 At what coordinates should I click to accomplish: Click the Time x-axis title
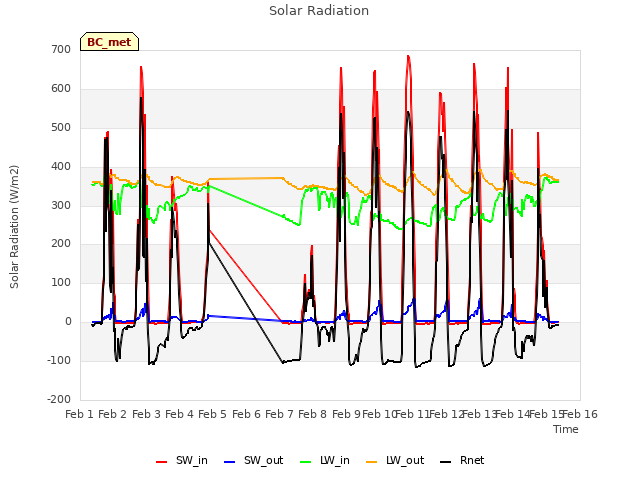pos(566,429)
